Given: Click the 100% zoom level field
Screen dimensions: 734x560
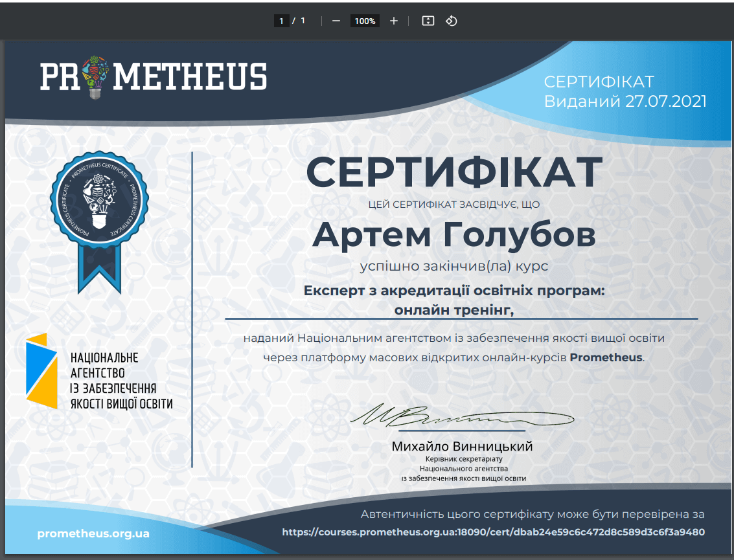Looking at the screenshot, I should point(365,21).
